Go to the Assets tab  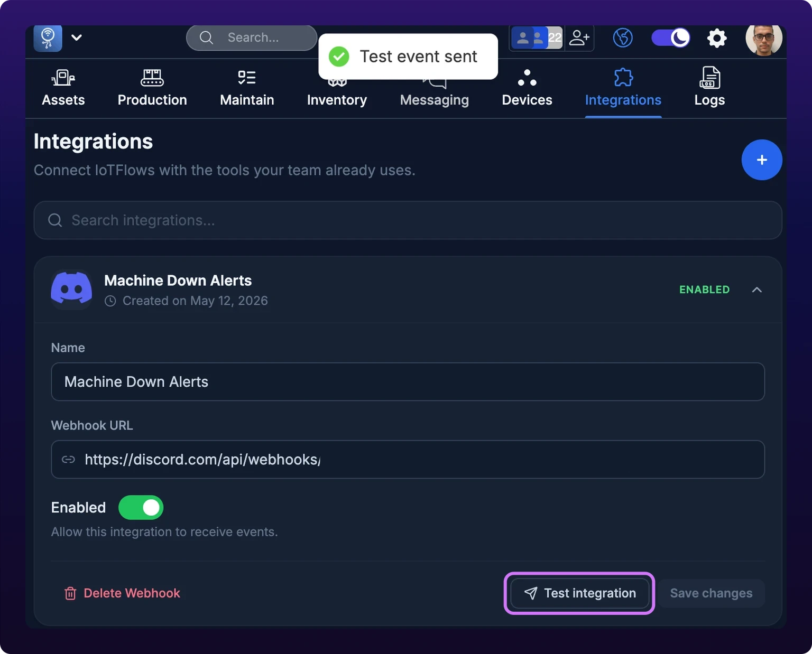click(63, 88)
